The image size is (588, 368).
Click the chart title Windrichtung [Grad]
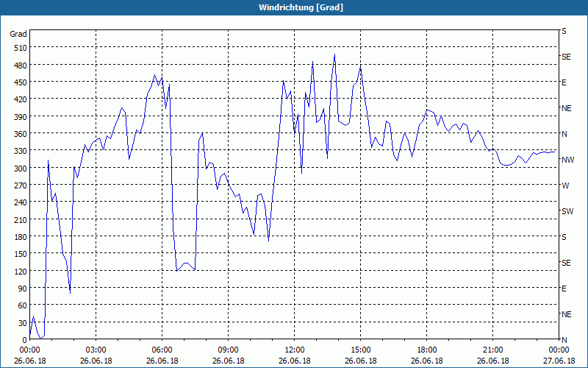(x=301, y=7)
